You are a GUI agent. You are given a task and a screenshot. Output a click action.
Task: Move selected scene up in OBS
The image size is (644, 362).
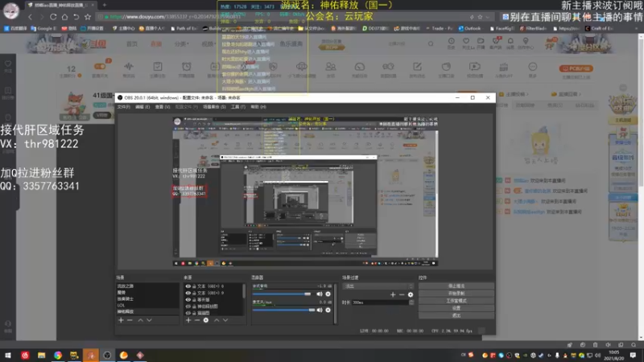coord(140,320)
